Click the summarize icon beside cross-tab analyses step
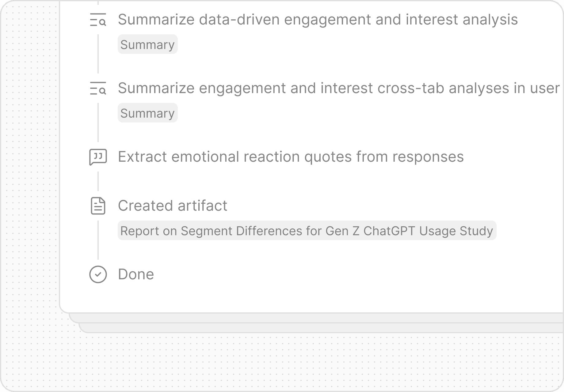 coord(98,88)
